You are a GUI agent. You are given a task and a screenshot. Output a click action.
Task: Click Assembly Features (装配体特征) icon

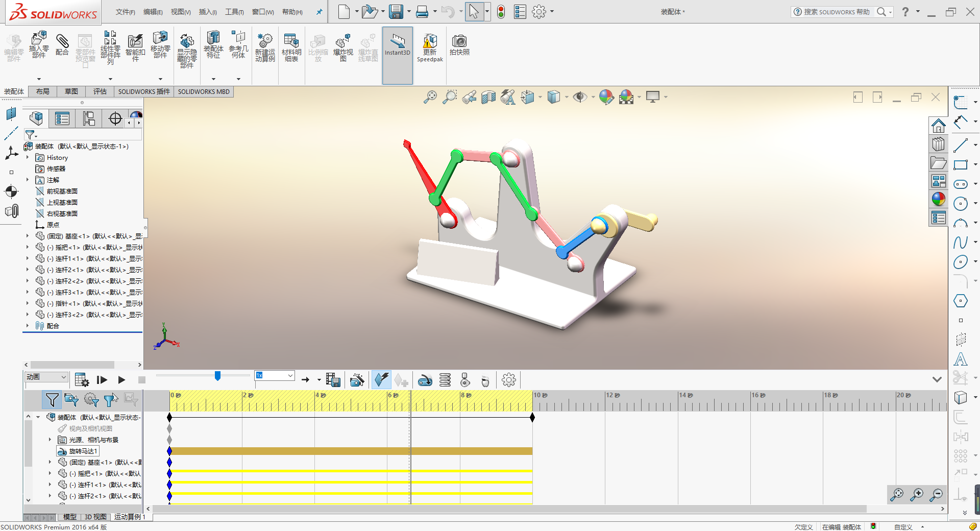pyautogui.click(x=213, y=45)
